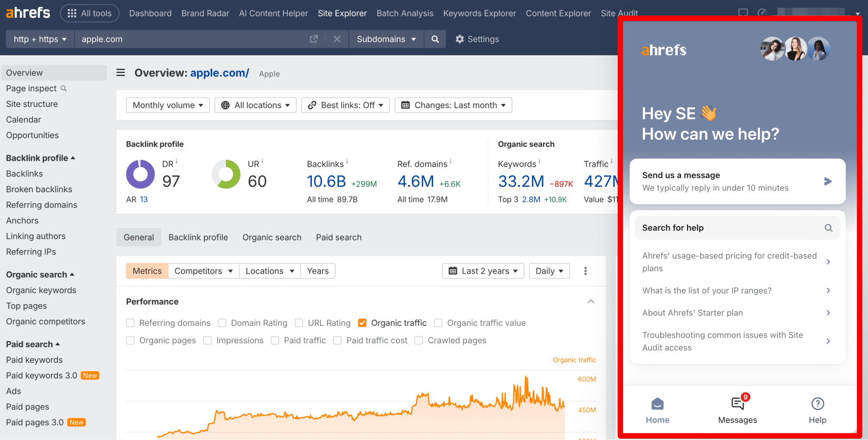
Task: Open the three-dot options menu beside Daily
Action: [585, 271]
